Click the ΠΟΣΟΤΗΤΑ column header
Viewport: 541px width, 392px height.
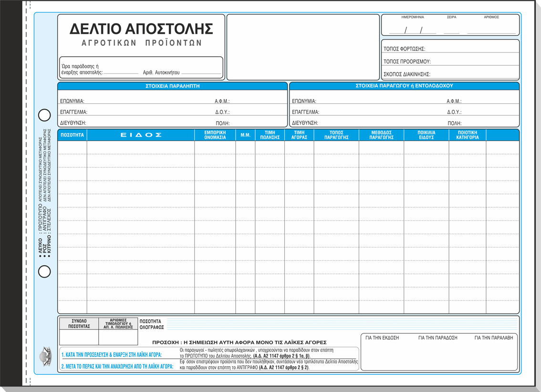72,135
